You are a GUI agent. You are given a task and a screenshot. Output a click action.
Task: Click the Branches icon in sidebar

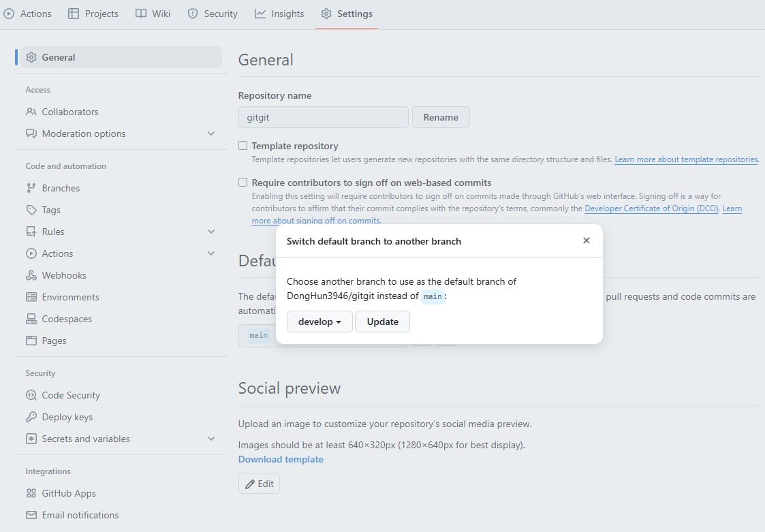(31, 188)
